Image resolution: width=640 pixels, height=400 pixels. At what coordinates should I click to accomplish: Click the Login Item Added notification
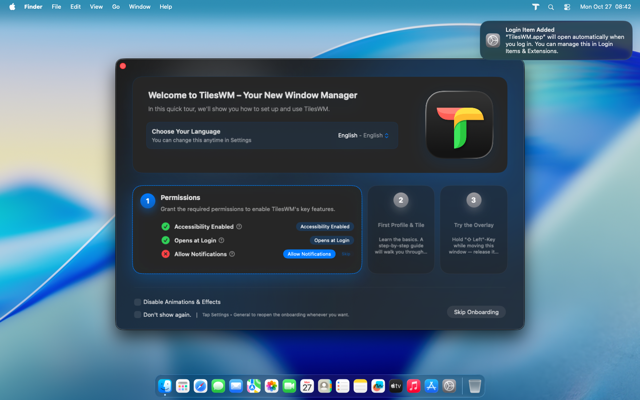click(556, 40)
